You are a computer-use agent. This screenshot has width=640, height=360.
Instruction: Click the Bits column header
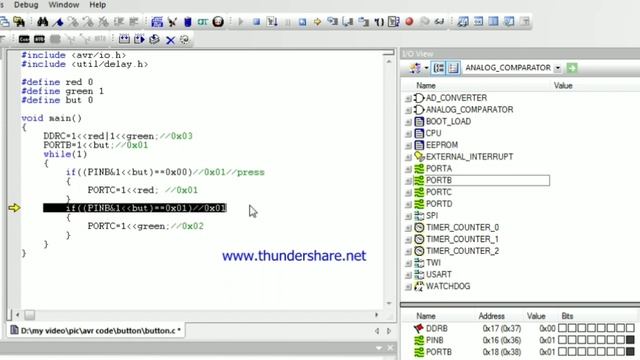pos(567,316)
